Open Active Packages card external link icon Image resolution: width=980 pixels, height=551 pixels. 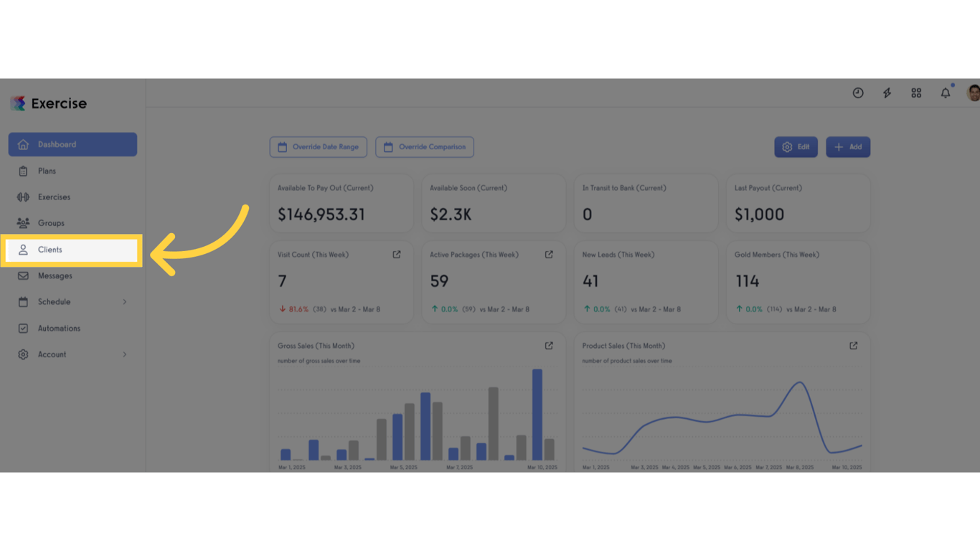pyautogui.click(x=549, y=255)
